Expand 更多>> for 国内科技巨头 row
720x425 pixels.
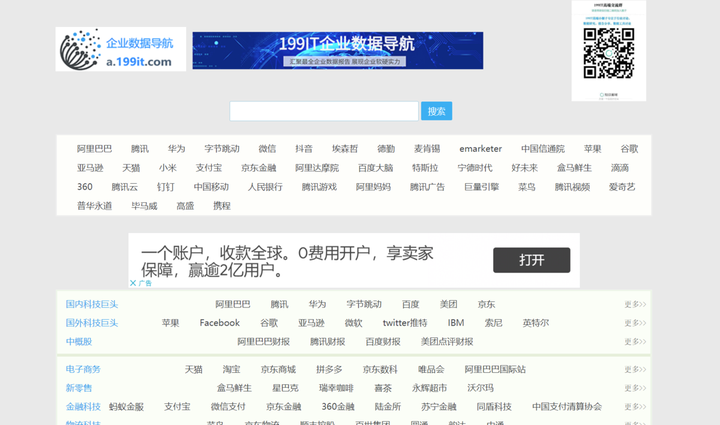[x=635, y=304]
